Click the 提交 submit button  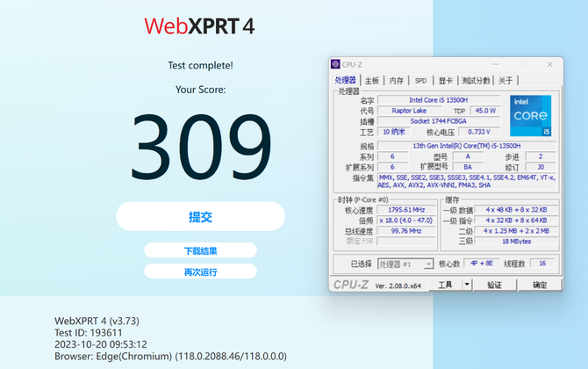coord(201,217)
